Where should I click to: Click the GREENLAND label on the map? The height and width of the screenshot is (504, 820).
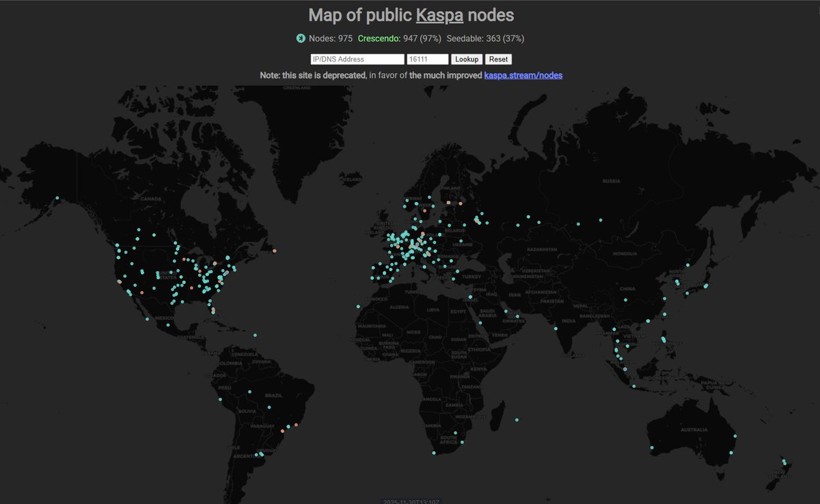pyautogui.click(x=297, y=88)
